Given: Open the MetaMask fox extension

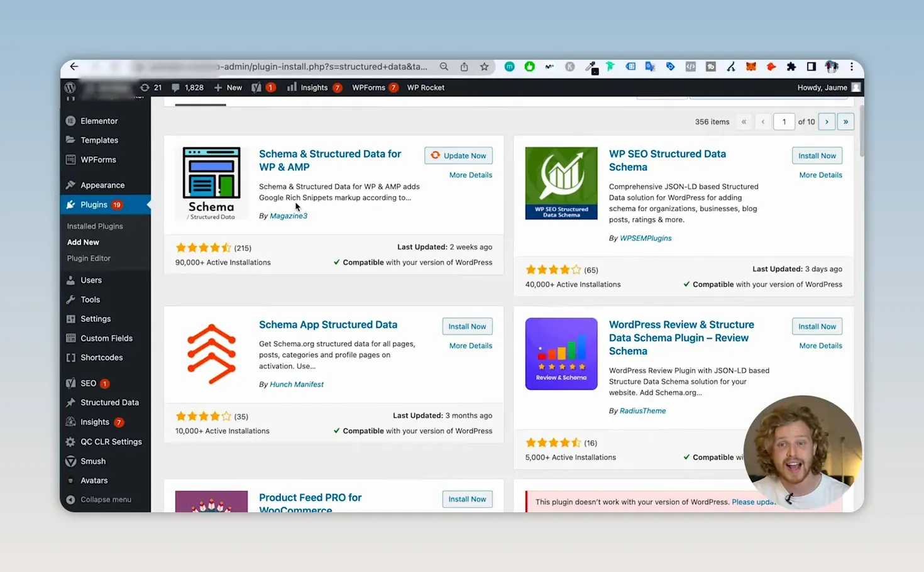Looking at the screenshot, I should click(x=751, y=67).
